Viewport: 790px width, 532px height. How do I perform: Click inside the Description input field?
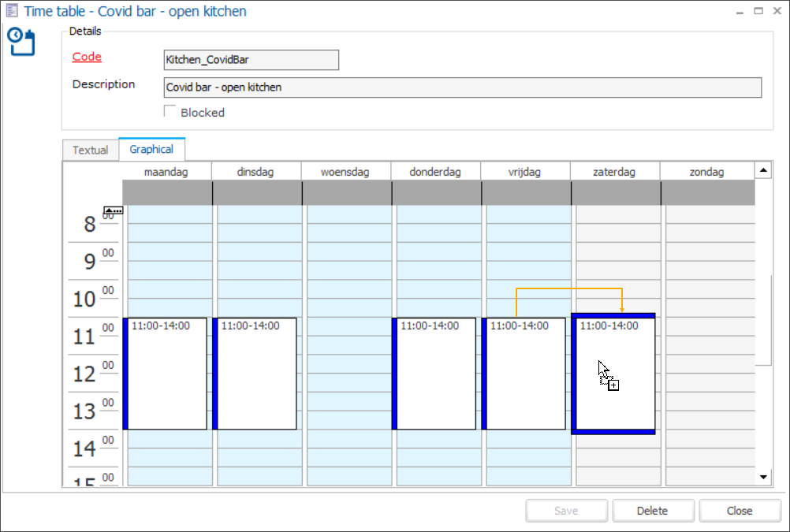tap(461, 87)
